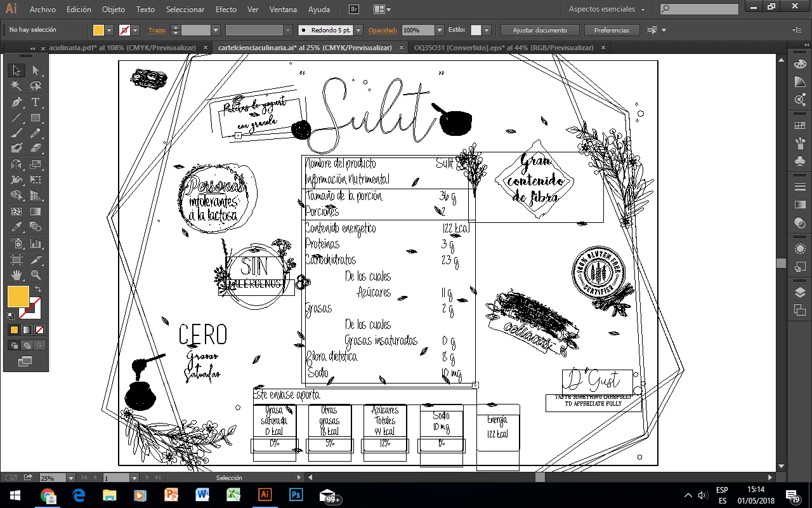The width and height of the screenshot is (812, 508).
Task: Open Adobe Bridge via Br button
Action: pyautogui.click(x=355, y=10)
